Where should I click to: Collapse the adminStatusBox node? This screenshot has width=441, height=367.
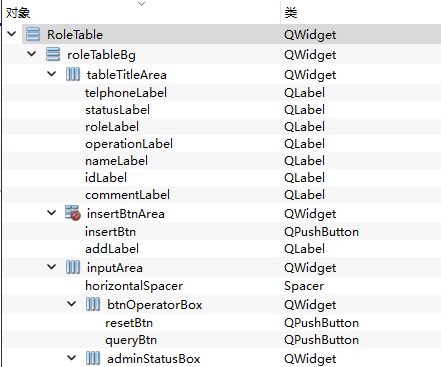pyautogui.click(x=72, y=358)
